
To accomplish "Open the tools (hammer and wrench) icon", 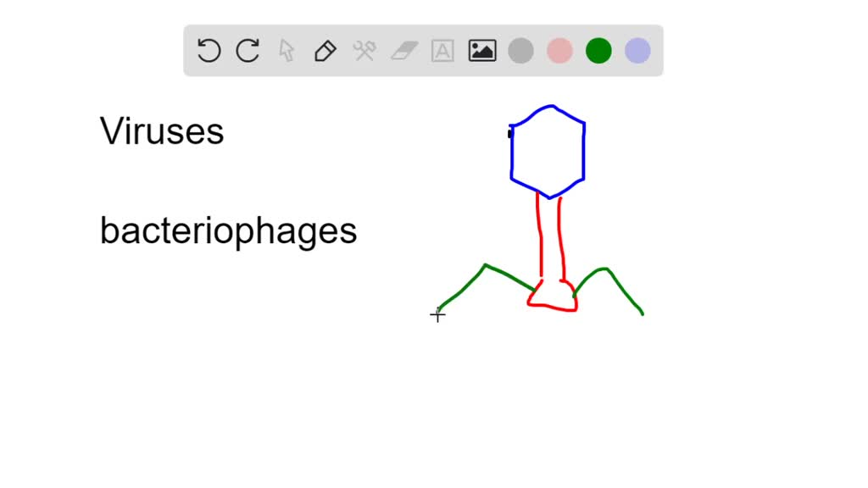I will [364, 51].
